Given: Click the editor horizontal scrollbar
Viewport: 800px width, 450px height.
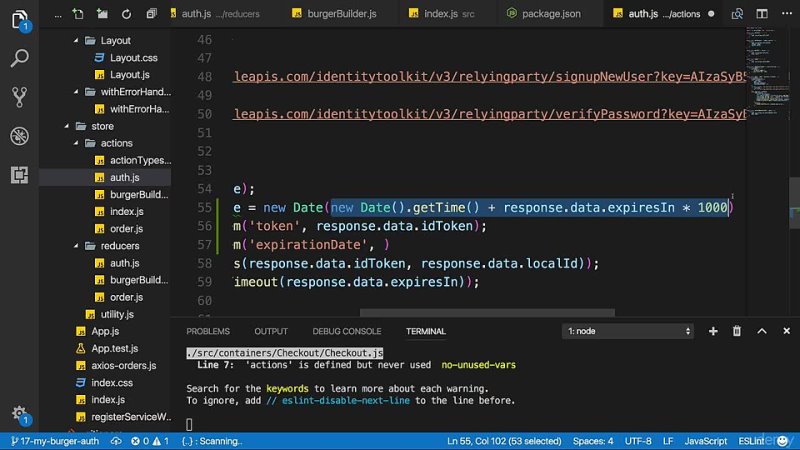Looking at the screenshot, I should point(487,312).
